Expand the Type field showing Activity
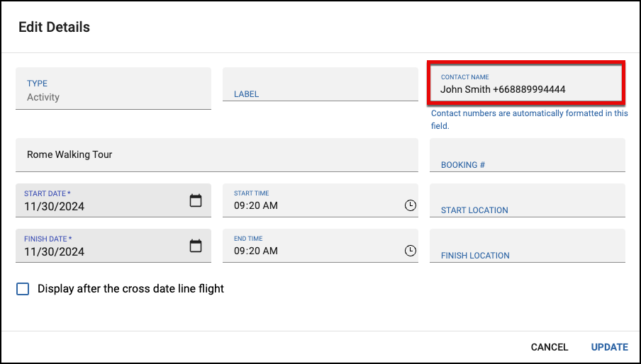This screenshot has width=641, height=364. (x=113, y=89)
